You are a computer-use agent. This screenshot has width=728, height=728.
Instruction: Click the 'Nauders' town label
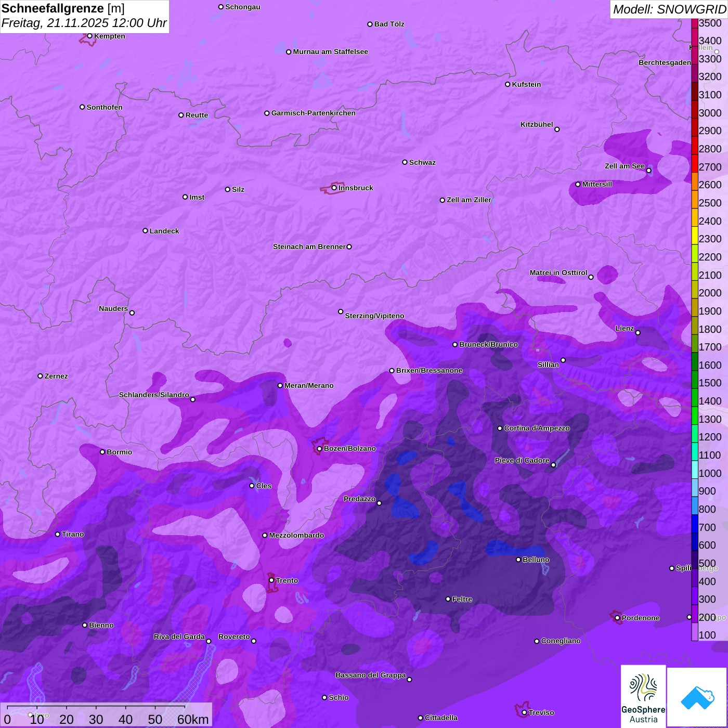[x=113, y=308]
